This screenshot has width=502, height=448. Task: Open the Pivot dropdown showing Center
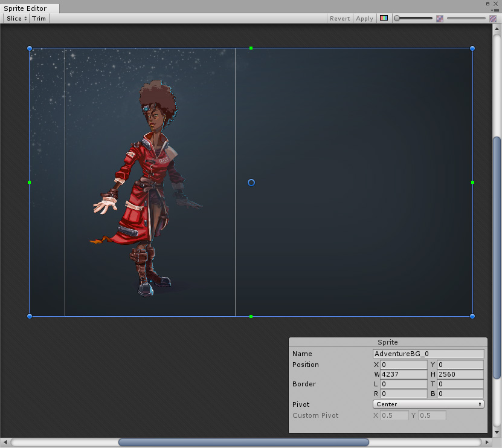click(x=429, y=404)
